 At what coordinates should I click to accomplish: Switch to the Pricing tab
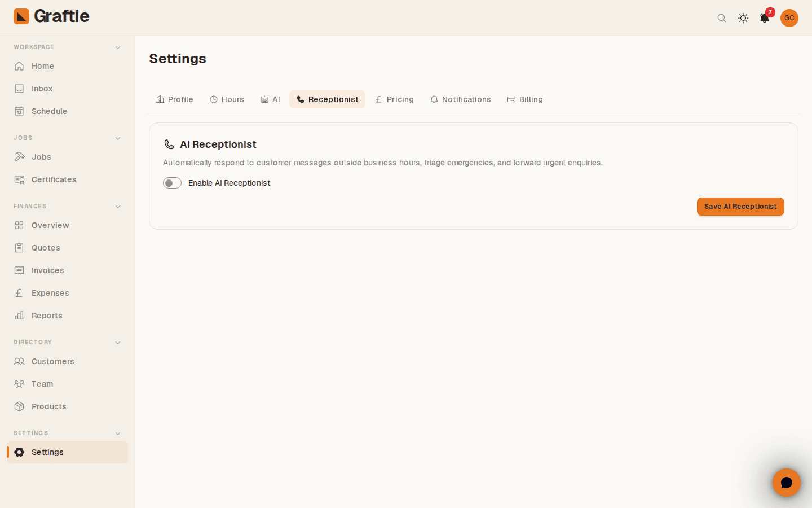coord(395,99)
